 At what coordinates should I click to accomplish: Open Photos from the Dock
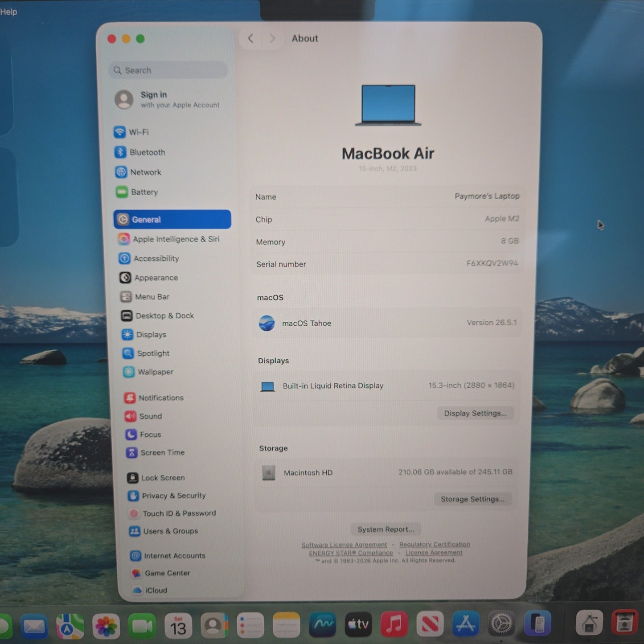106,626
